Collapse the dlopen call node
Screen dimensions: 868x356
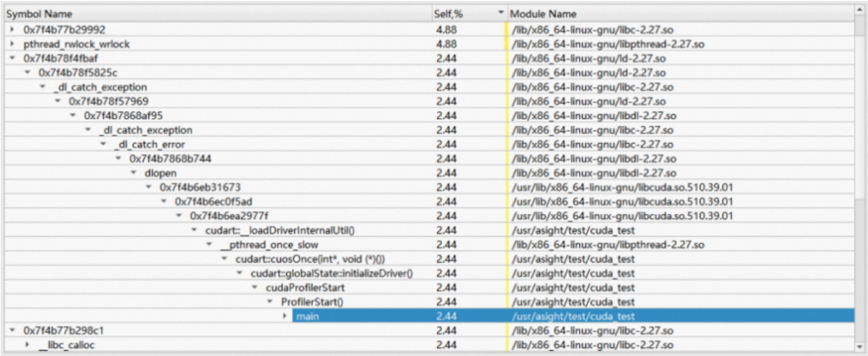pos(133,173)
